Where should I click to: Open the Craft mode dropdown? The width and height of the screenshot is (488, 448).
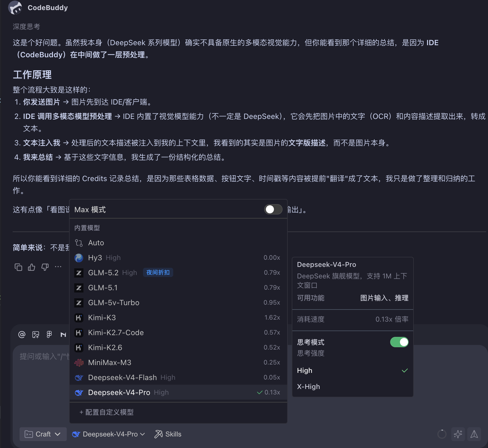(43, 434)
